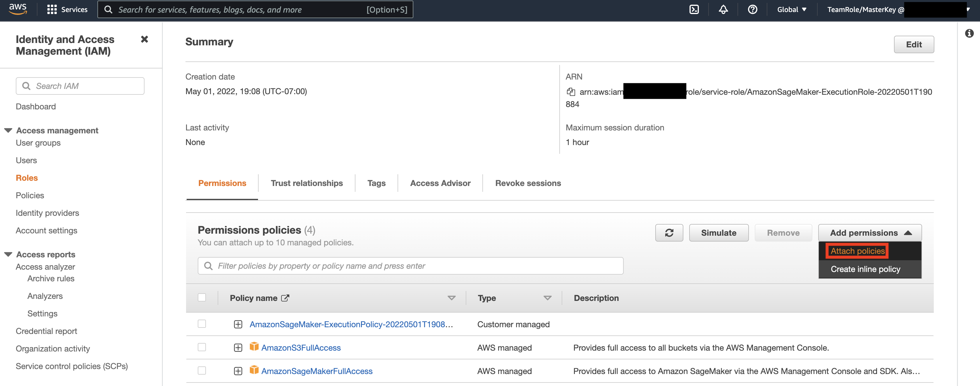Image resolution: width=980 pixels, height=386 pixels.
Task: Open Roles in sidebar
Action: (27, 178)
